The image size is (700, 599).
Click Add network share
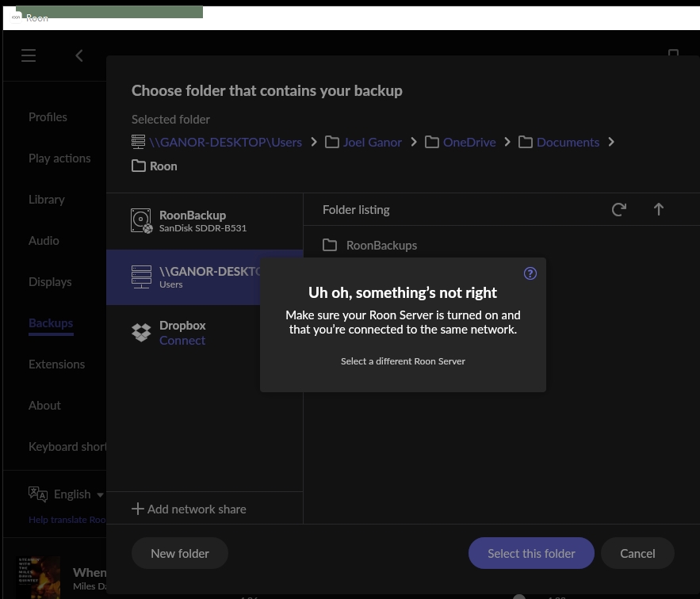coord(189,509)
